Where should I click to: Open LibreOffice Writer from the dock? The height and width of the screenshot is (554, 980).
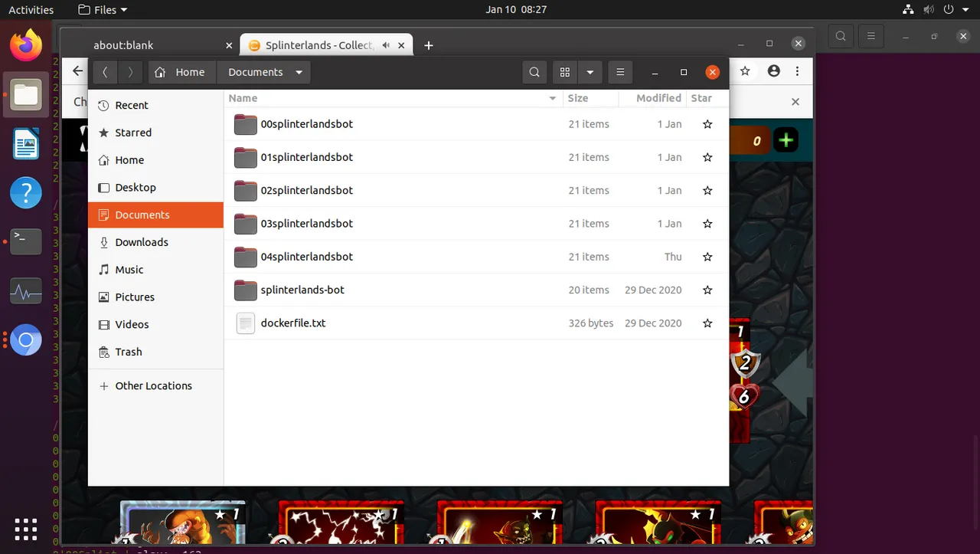point(26,144)
